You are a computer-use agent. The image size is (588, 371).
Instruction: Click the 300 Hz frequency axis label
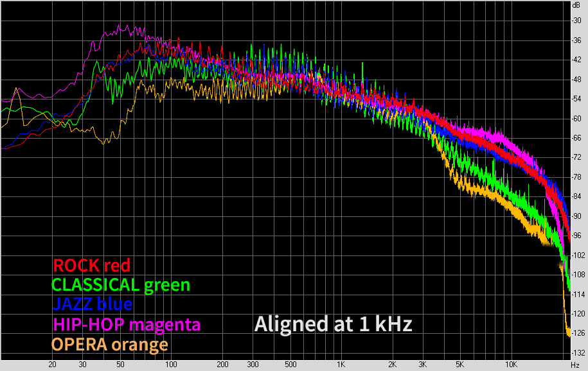click(253, 365)
